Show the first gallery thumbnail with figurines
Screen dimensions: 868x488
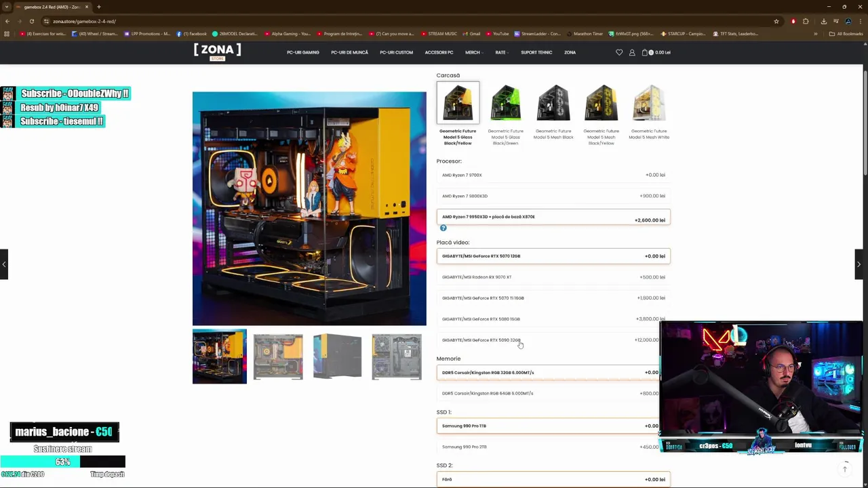click(220, 357)
